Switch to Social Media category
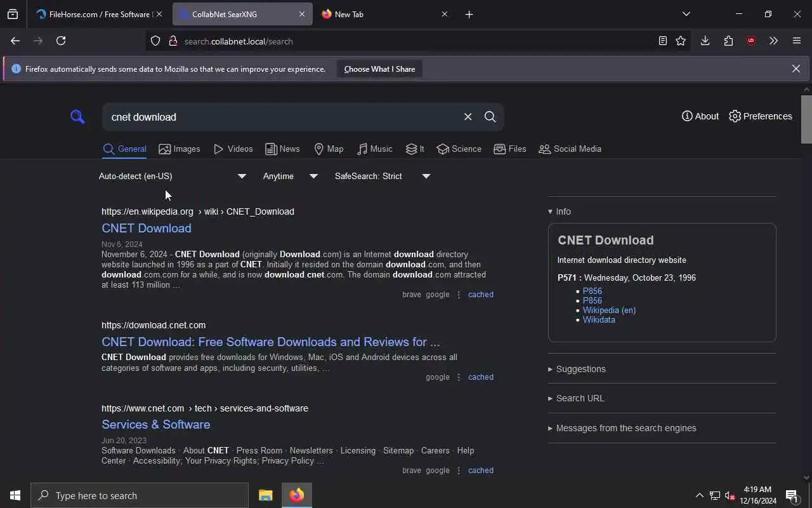The width and height of the screenshot is (812, 508). 570,149
